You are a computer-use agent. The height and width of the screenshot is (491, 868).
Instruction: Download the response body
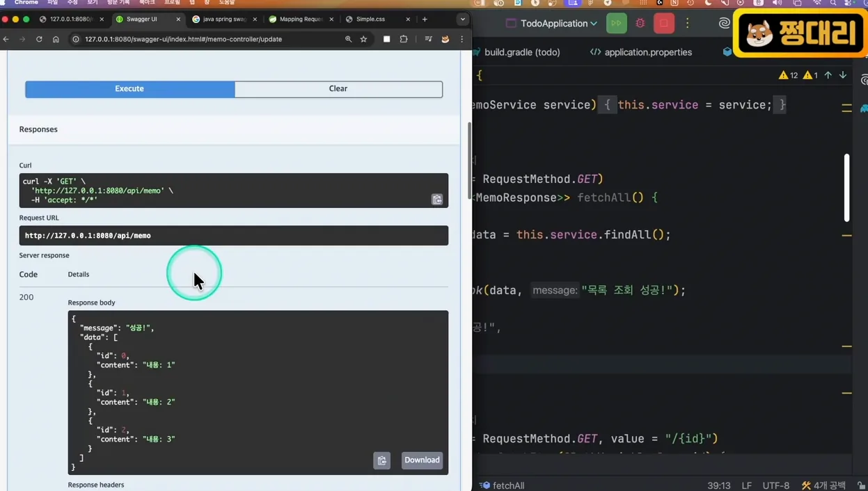click(x=422, y=460)
